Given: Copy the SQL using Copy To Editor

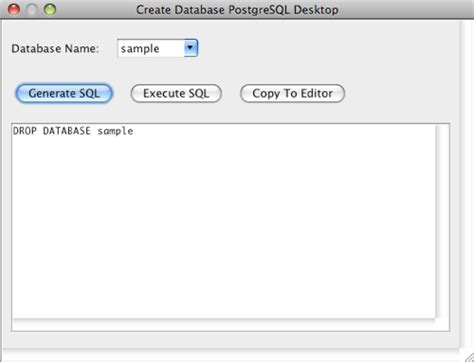Looking at the screenshot, I should [x=292, y=93].
